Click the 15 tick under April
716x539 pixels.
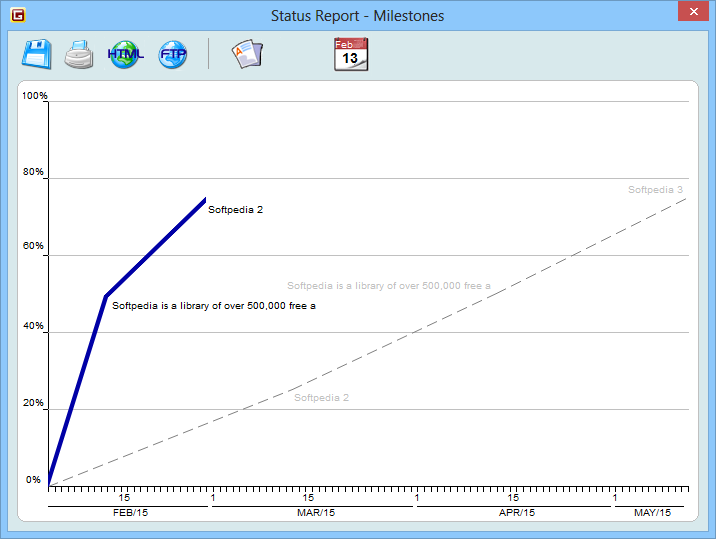pos(513,497)
